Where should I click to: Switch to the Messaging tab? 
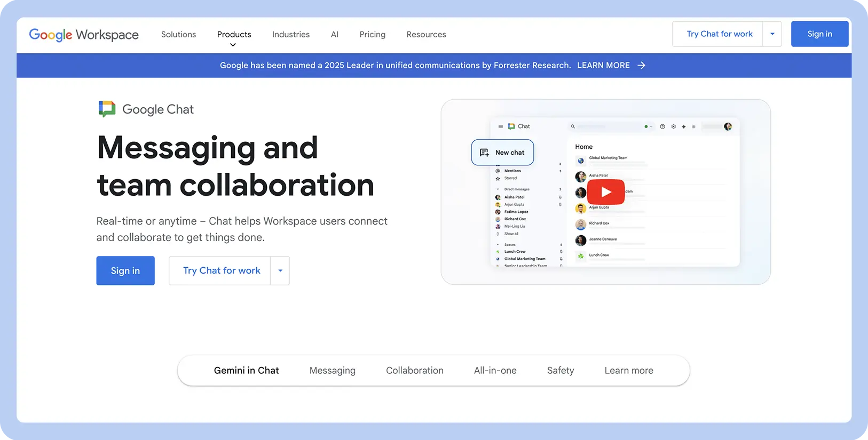click(332, 370)
